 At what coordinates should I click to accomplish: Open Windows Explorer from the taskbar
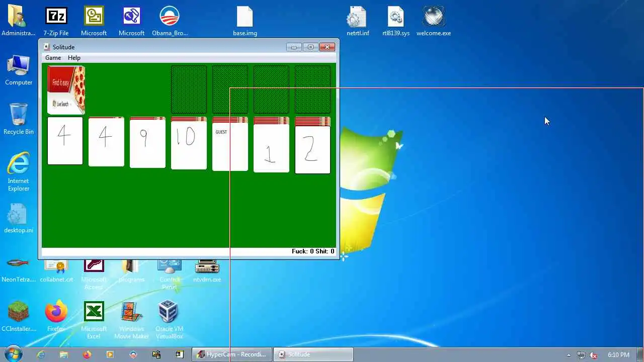point(64,354)
